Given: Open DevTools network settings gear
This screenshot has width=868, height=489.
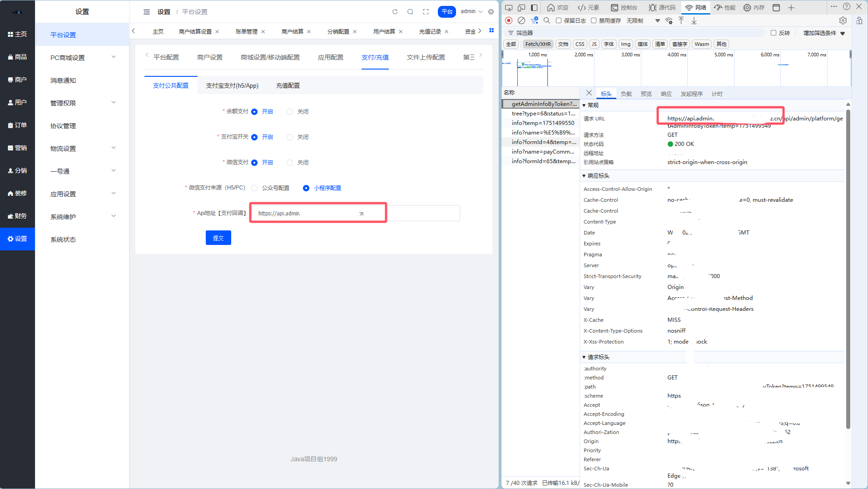Looking at the screenshot, I should pyautogui.click(x=843, y=20).
